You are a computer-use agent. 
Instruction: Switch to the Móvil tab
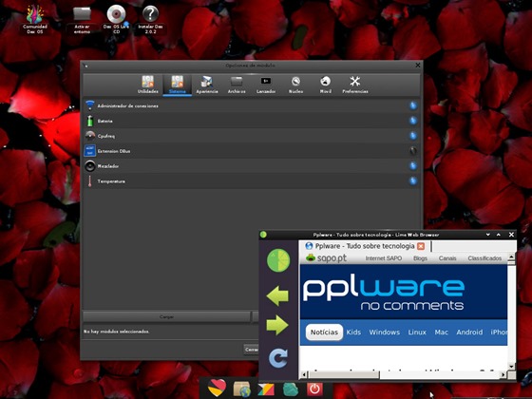pos(325,85)
